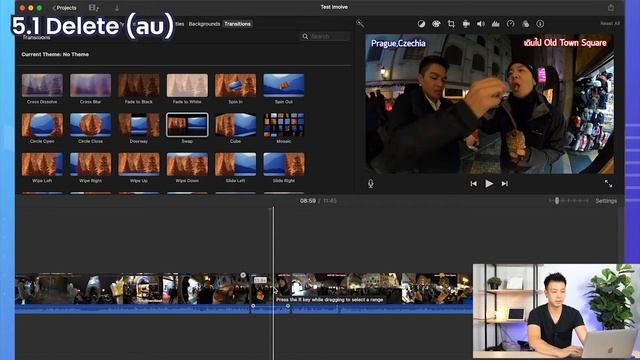Enter fullscreen playback in the viewer
The image size is (640, 360).
click(x=608, y=184)
